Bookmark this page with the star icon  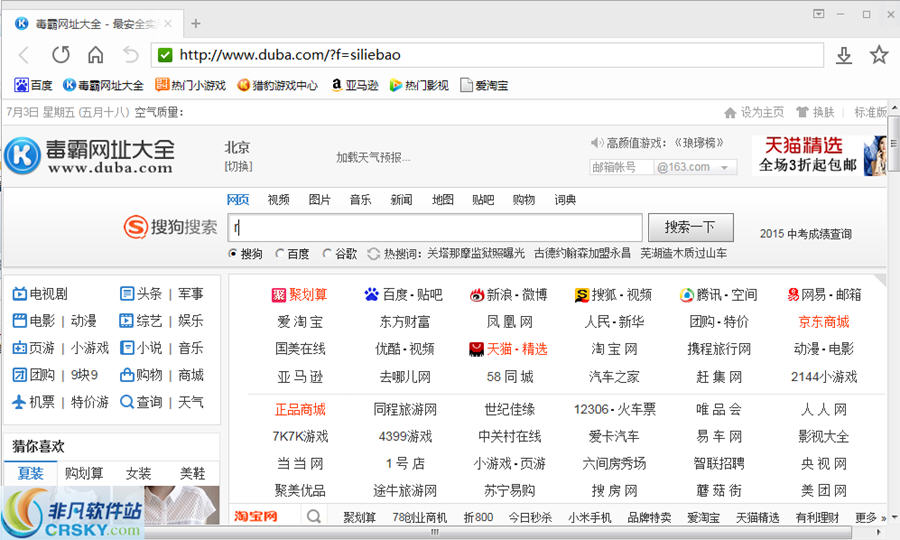coord(879,55)
